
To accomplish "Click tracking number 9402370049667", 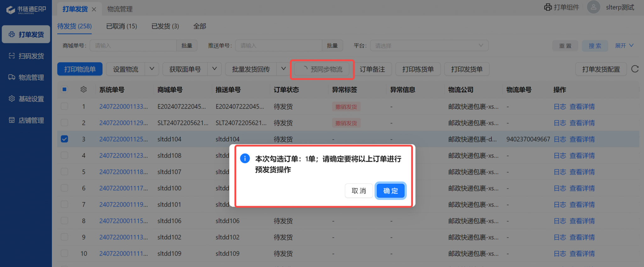I will tap(528, 139).
